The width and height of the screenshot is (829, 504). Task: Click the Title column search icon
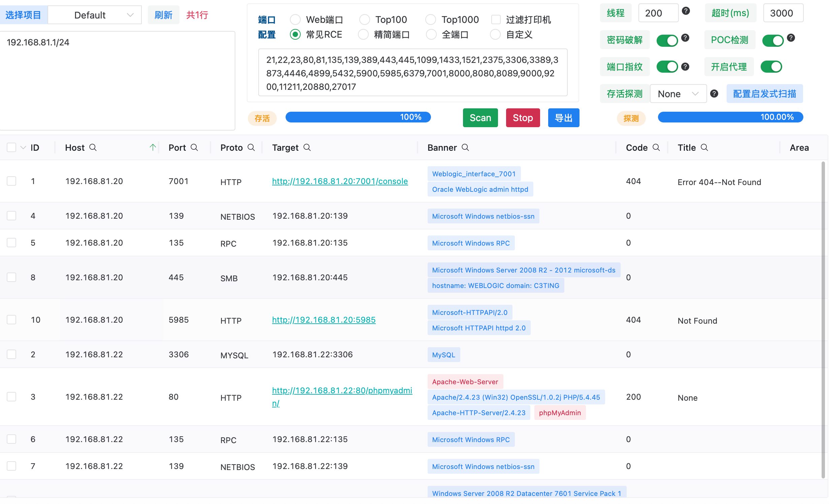[x=704, y=148]
